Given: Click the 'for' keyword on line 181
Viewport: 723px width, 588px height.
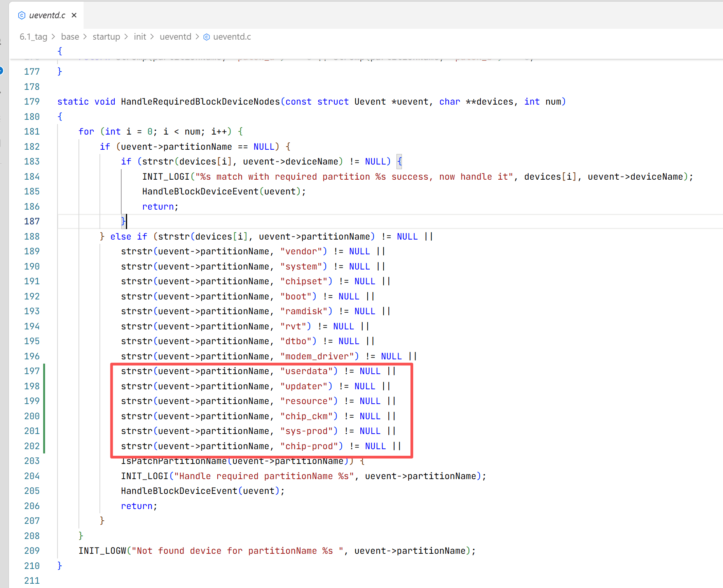Looking at the screenshot, I should click(86, 131).
